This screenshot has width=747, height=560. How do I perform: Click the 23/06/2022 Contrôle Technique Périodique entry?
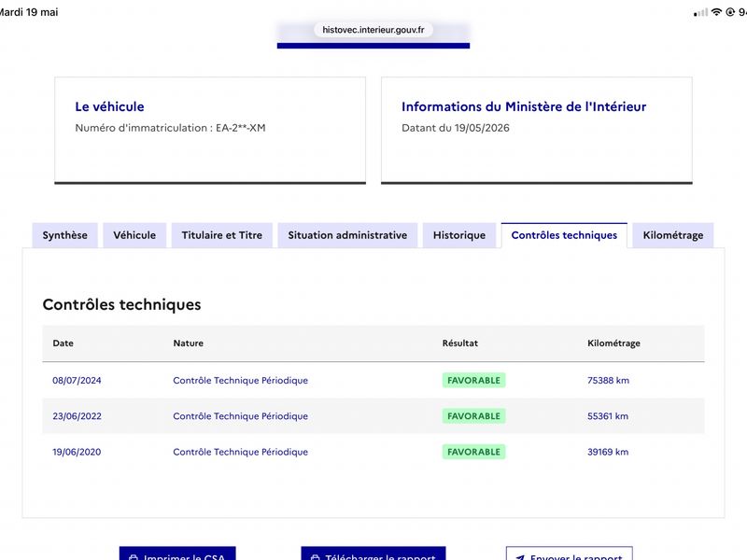tap(240, 416)
